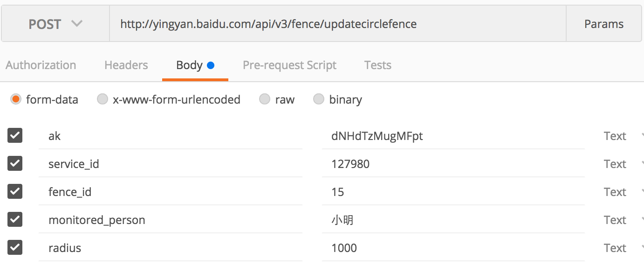Select the binary body type
The height and width of the screenshot is (266, 644).
point(319,99)
